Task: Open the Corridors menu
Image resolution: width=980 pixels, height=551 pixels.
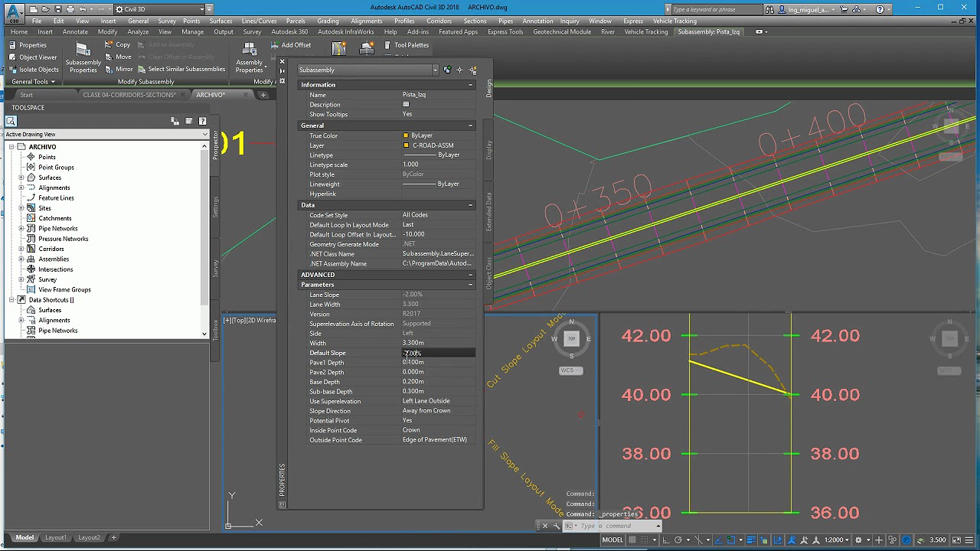Action: click(x=439, y=21)
